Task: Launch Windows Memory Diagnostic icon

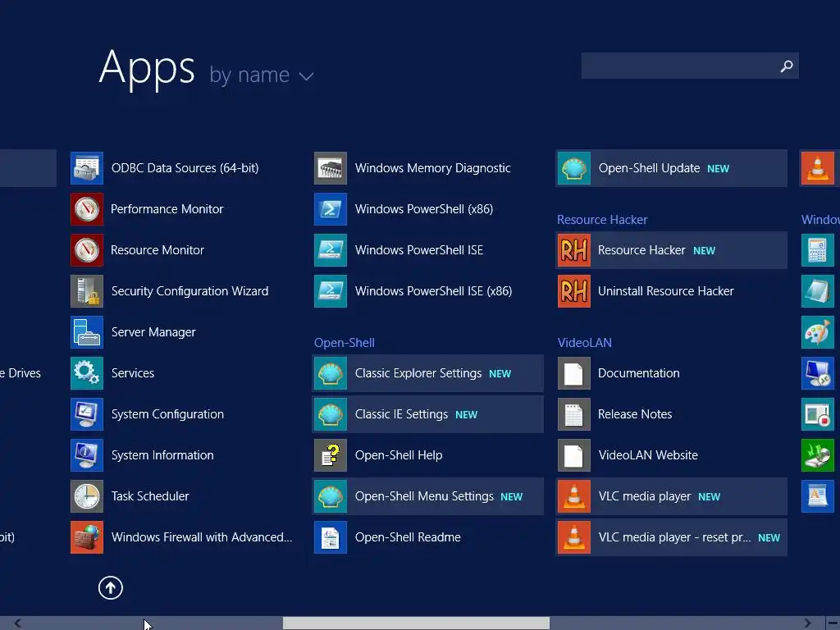Action: tap(331, 168)
